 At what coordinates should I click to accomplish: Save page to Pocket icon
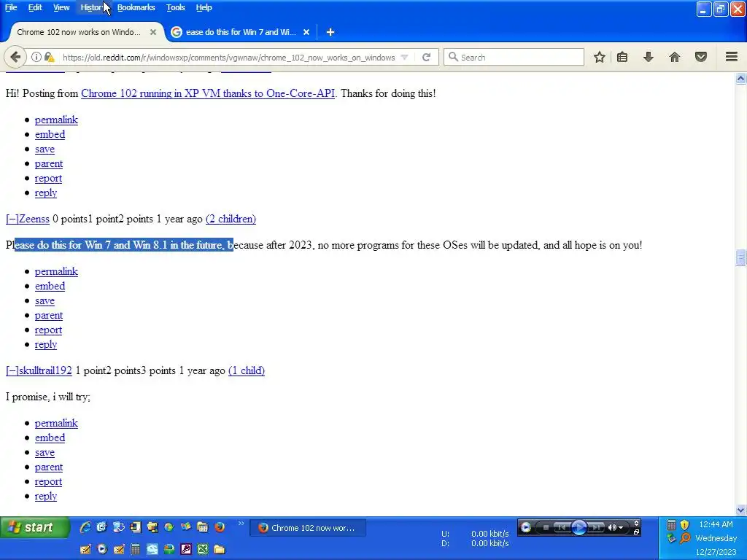[x=701, y=57]
